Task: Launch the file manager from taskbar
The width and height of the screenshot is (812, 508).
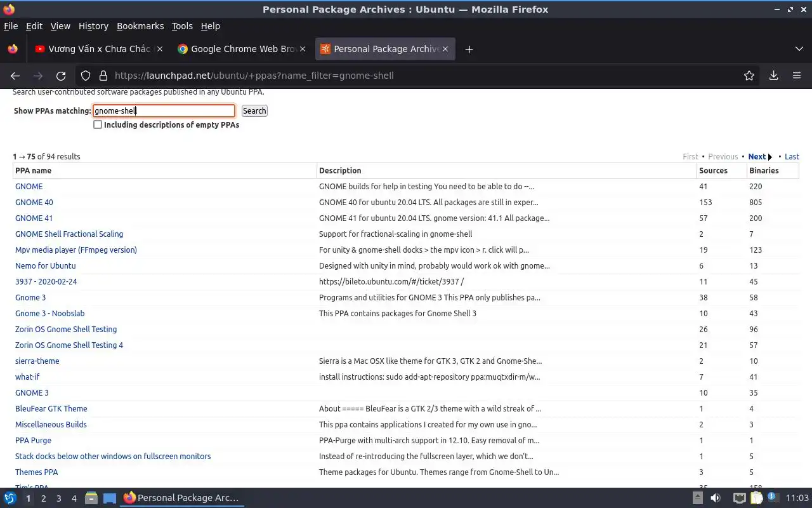Action: pyautogui.click(x=91, y=498)
